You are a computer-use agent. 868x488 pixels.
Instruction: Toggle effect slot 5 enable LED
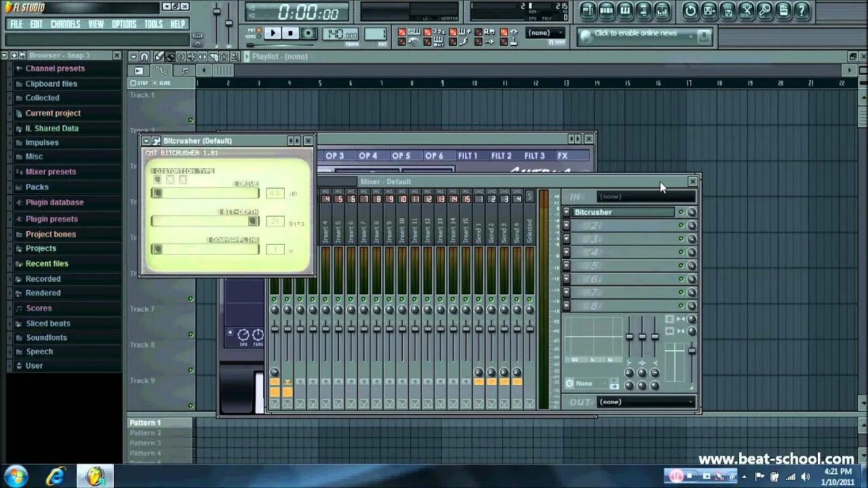681,266
